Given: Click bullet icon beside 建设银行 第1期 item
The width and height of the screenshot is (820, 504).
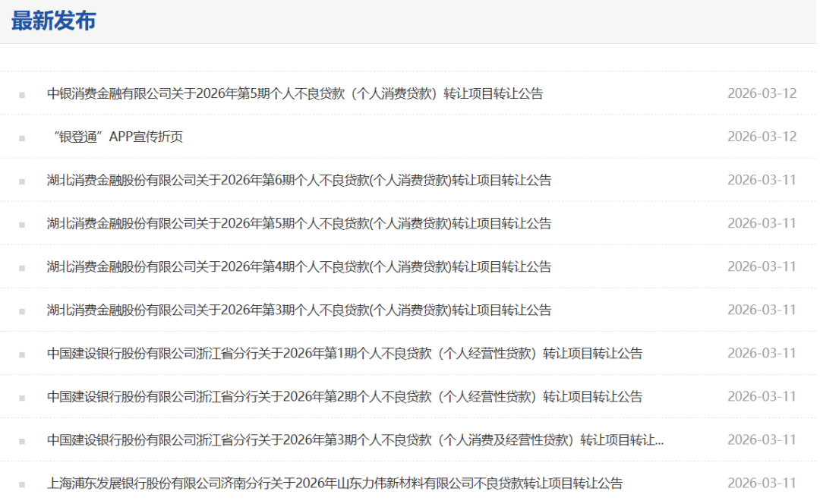Looking at the screenshot, I should pos(22,354).
